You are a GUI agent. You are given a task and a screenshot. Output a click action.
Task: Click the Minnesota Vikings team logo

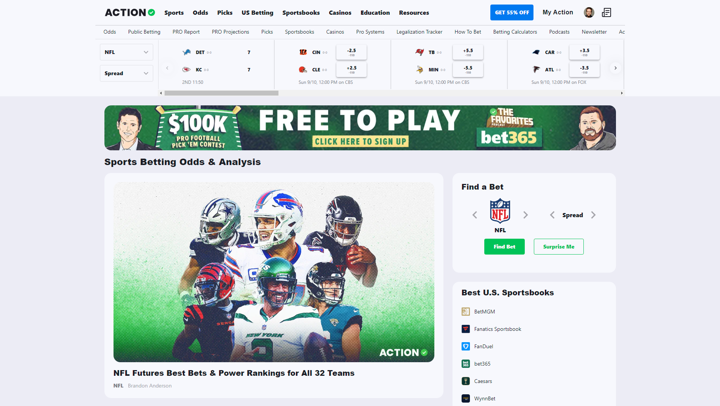tap(419, 69)
